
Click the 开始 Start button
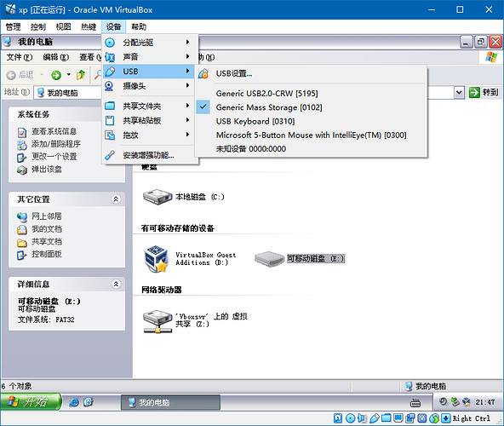[31, 402]
